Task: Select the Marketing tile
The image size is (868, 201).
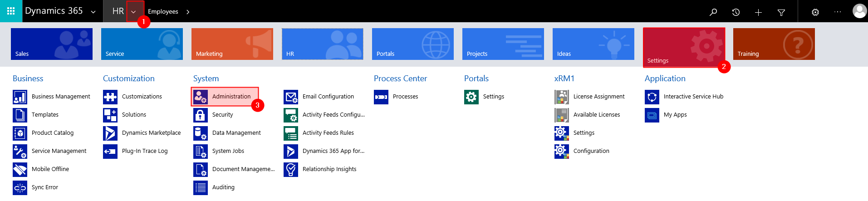Action: (x=232, y=44)
